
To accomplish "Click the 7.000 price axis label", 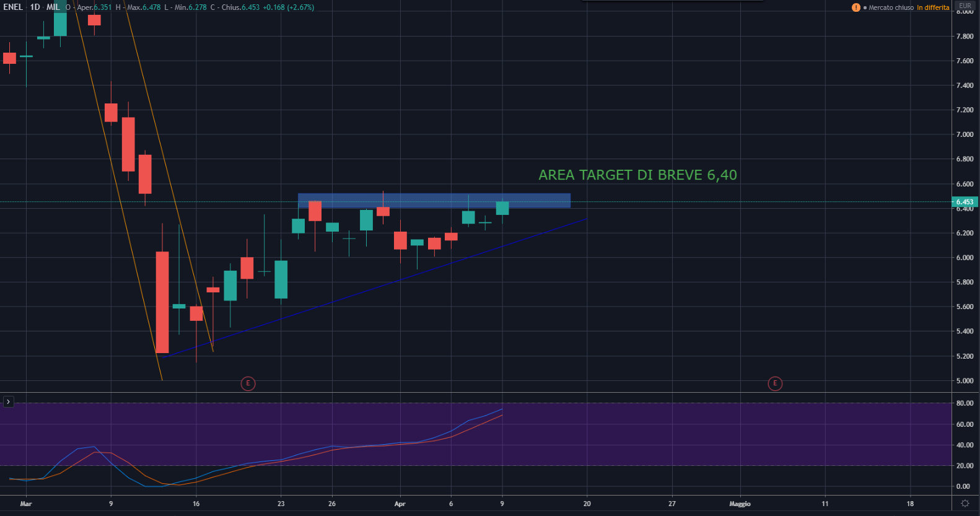I will tap(965, 134).
